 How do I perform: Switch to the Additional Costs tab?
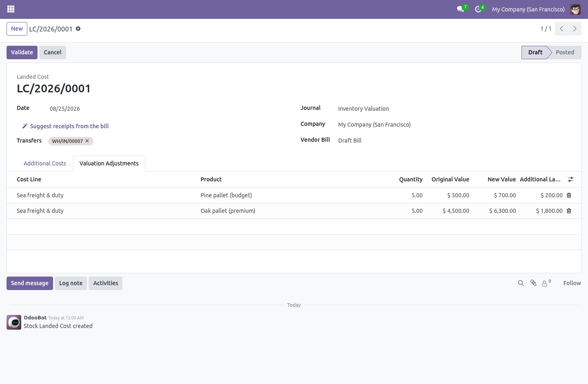point(45,163)
